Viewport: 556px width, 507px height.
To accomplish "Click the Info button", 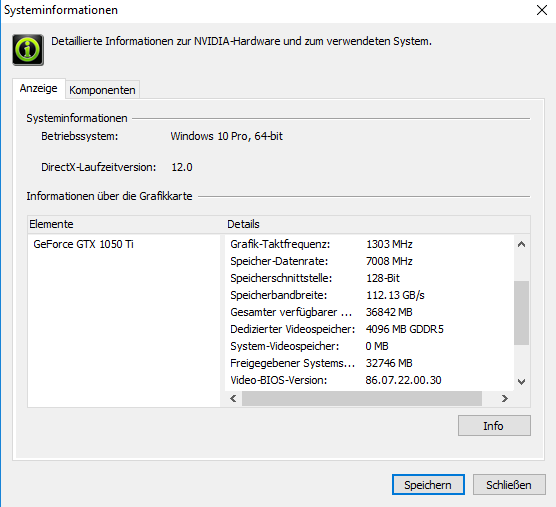I will click(494, 426).
